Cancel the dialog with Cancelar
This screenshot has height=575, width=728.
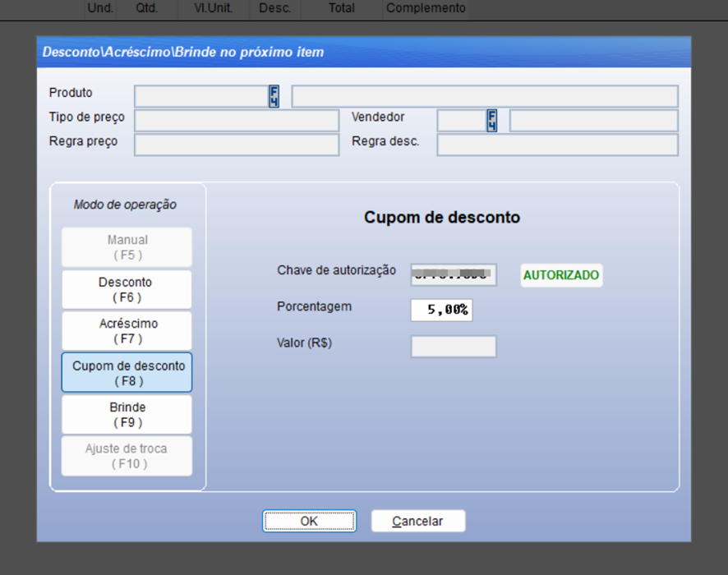coord(418,521)
